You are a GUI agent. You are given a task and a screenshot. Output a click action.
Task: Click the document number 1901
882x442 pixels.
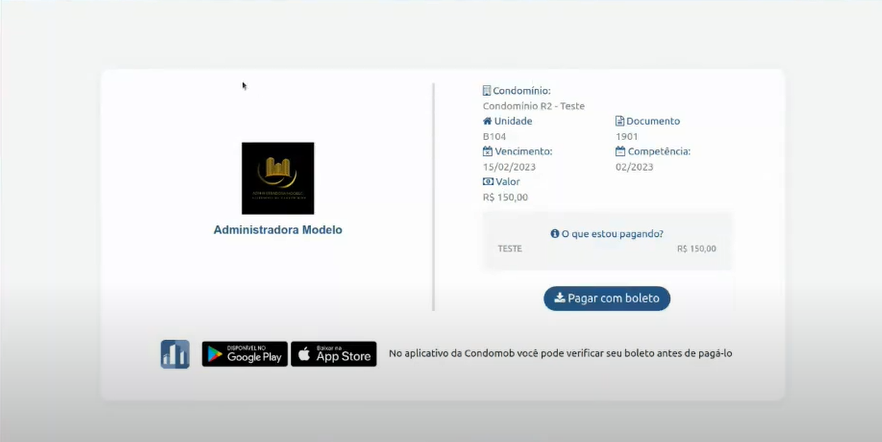click(x=627, y=136)
